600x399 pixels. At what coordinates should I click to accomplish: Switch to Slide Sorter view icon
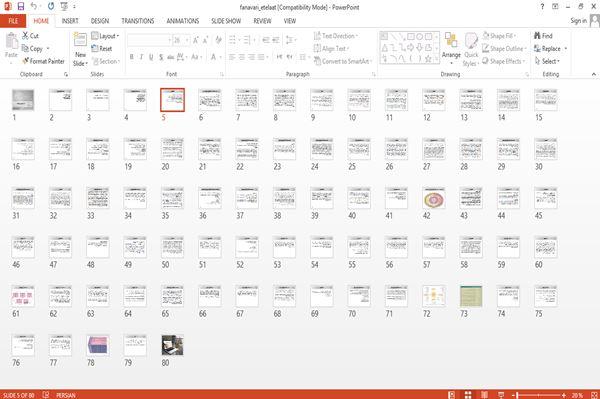(x=468, y=395)
